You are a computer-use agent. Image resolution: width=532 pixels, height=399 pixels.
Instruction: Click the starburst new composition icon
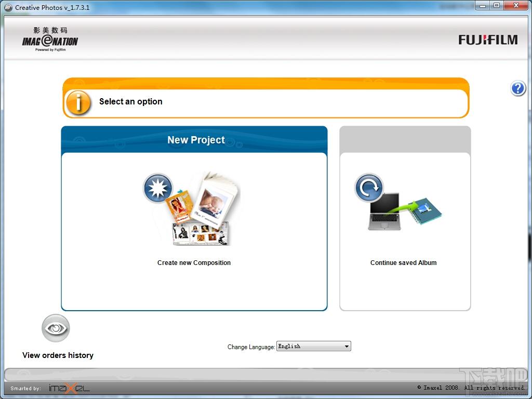click(x=157, y=189)
